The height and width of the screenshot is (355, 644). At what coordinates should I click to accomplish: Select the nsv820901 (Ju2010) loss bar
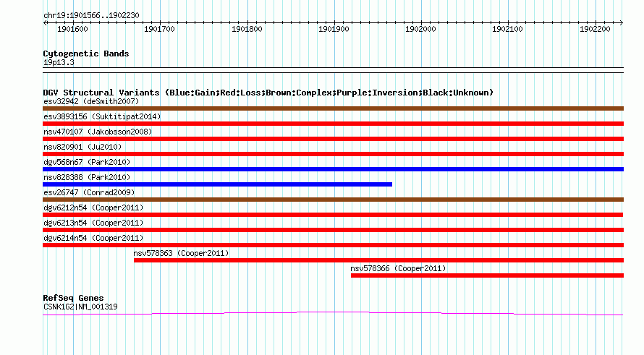333,154
